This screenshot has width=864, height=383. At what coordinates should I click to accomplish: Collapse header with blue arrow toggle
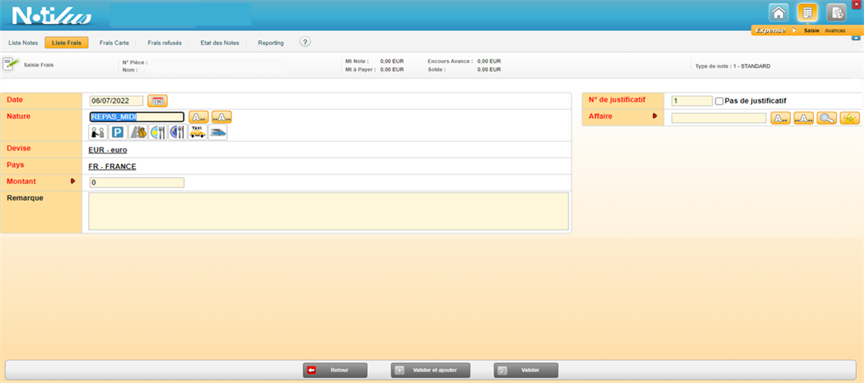tap(856, 38)
